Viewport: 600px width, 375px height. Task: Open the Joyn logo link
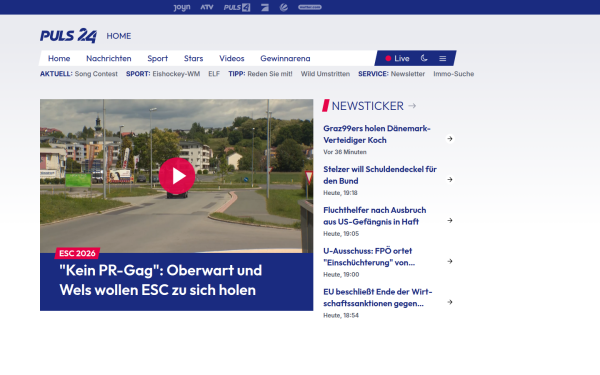[x=182, y=7]
